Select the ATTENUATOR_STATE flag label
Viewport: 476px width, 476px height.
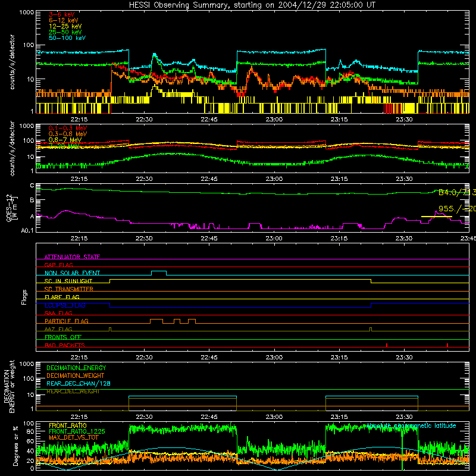(72, 257)
